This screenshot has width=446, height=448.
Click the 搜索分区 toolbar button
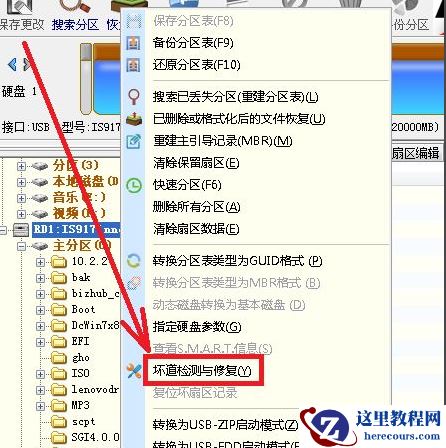click(75, 17)
